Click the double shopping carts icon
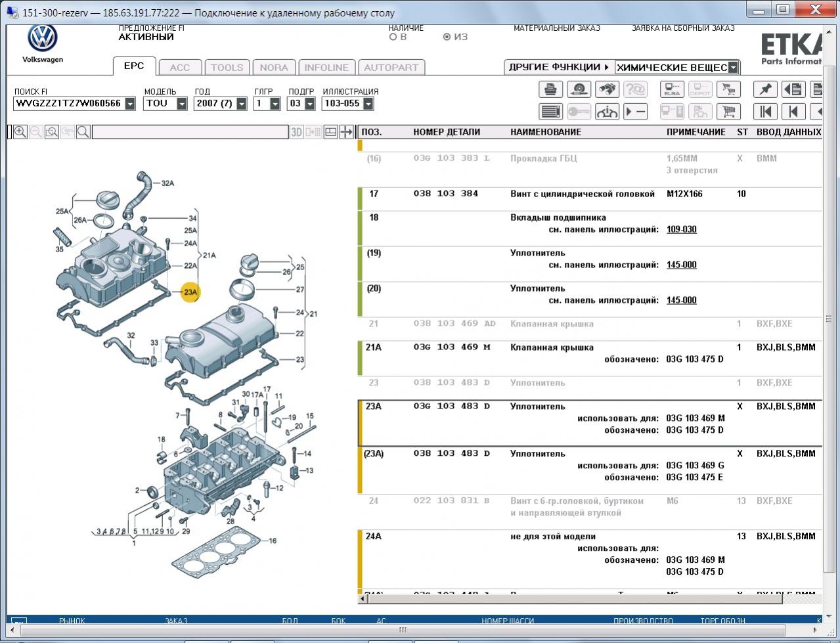The height and width of the screenshot is (643, 840). point(728,89)
